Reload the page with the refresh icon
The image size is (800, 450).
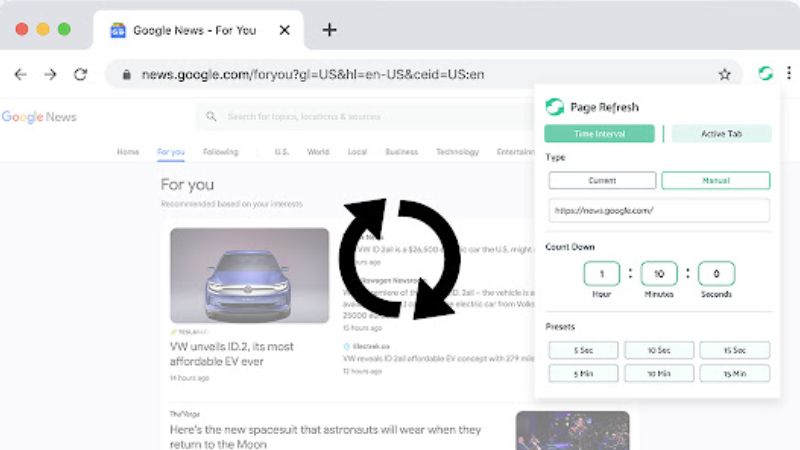pos(81,74)
